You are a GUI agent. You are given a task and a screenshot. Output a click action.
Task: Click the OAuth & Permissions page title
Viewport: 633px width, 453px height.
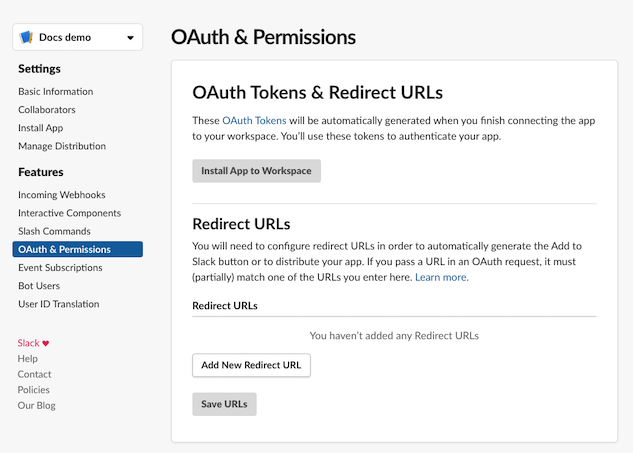(263, 37)
